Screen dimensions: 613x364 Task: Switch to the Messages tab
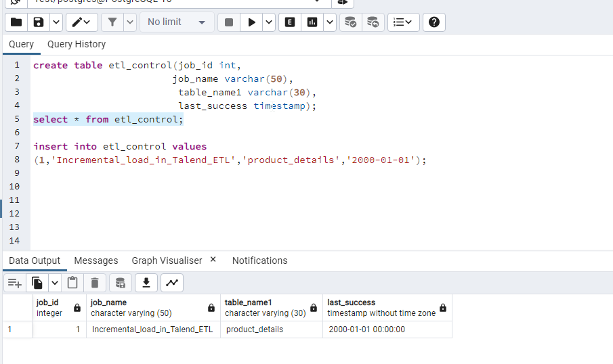point(96,260)
